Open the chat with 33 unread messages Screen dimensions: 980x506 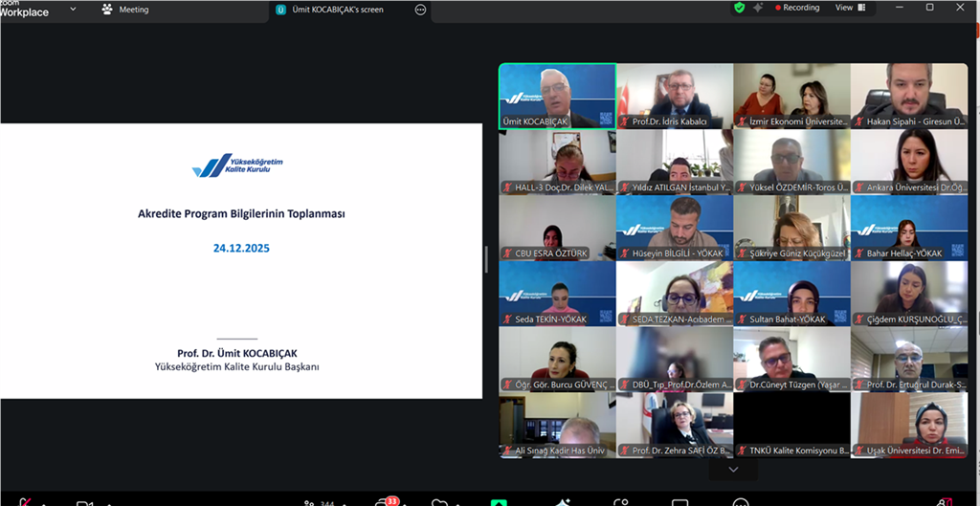tap(386, 502)
